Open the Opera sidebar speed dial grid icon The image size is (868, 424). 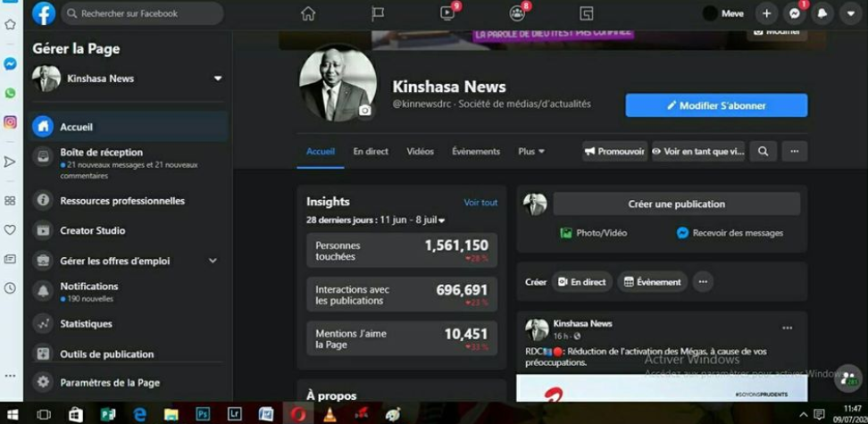(10, 201)
